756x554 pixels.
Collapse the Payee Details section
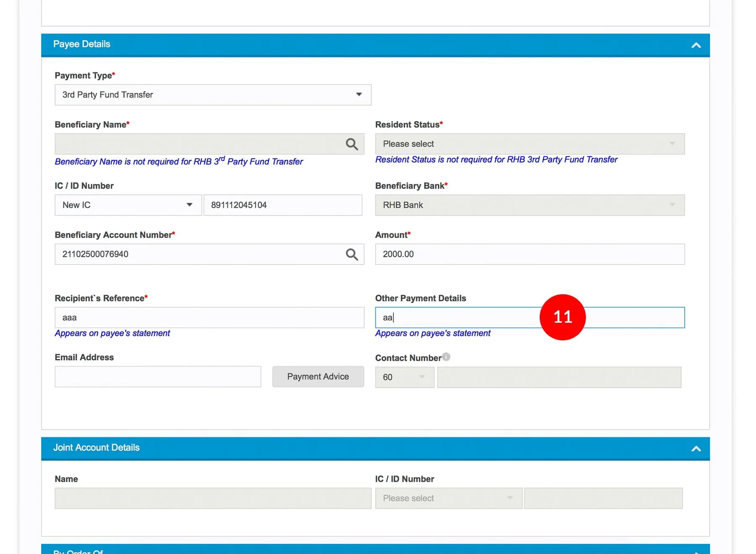point(696,45)
